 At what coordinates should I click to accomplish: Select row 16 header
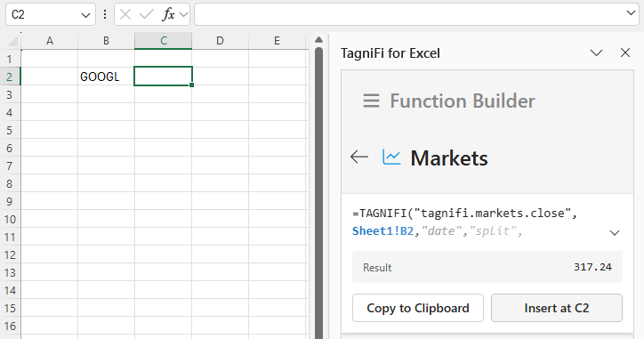pos(10,326)
